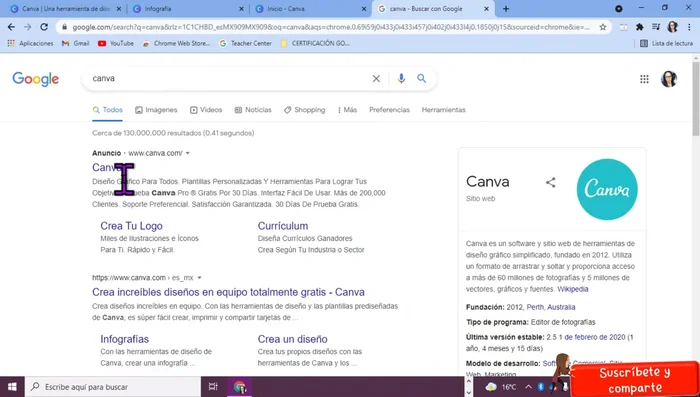Viewport: 700px width, 397px height.
Task: Open the Google account avatar
Action: [669, 79]
